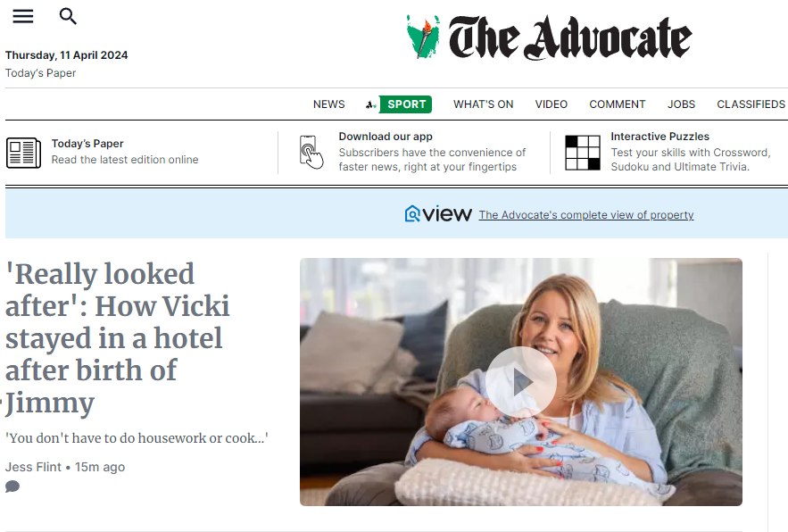The height and width of the screenshot is (532, 788).
Task: Go to the WHAT'S ON section
Action: pyautogui.click(x=484, y=104)
